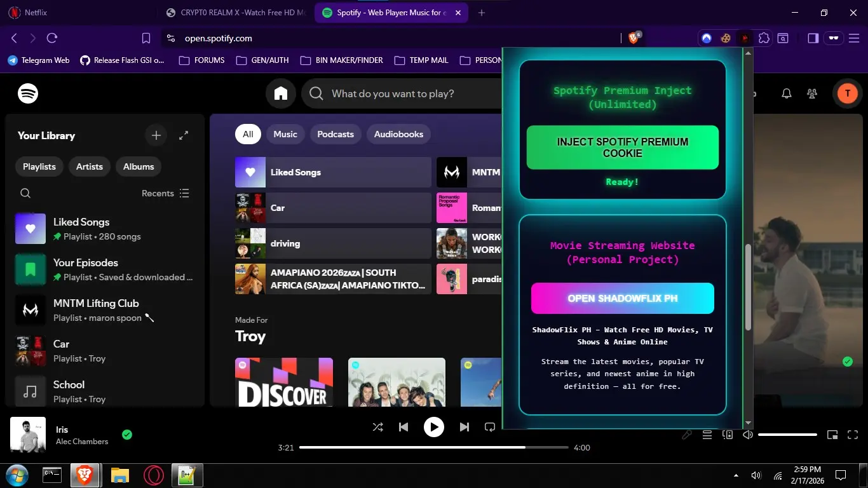This screenshot has height=488, width=868.
Task: Open the AMAPIANO 2026 playlist tile
Action: tap(333, 279)
